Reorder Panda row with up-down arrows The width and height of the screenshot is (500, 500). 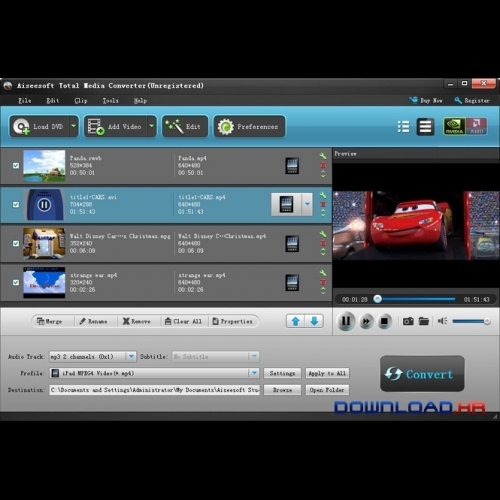(323, 174)
